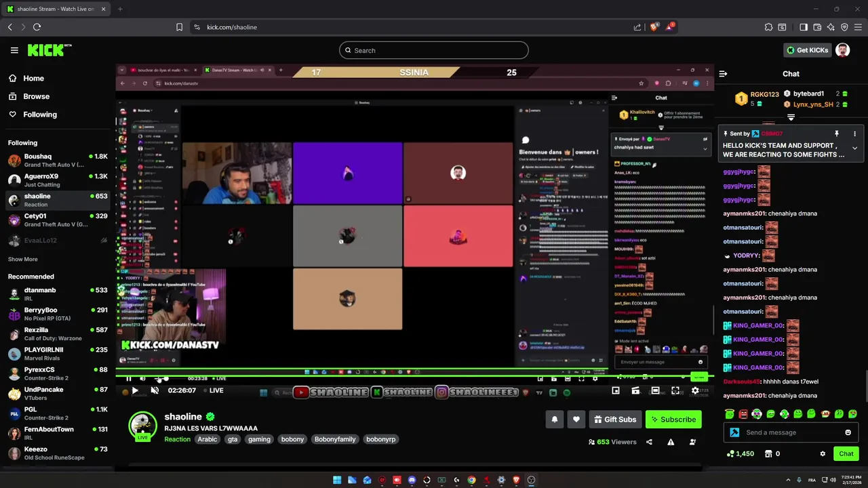Viewport: 868px width, 488px height.
Task: Open player settings gear
Action: [x=695, y=390]
